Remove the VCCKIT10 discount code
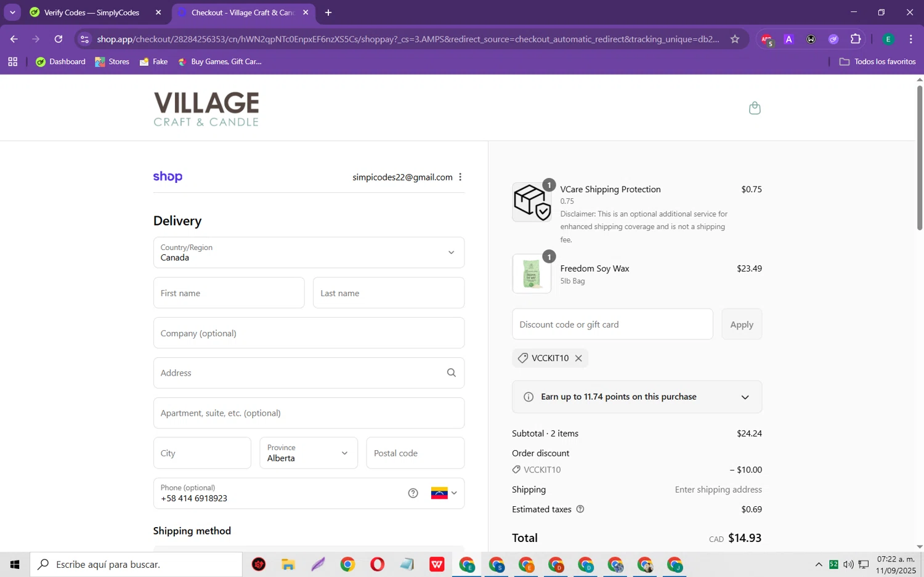Viewport: 924px width, 577px height. (x=578, y=358)
